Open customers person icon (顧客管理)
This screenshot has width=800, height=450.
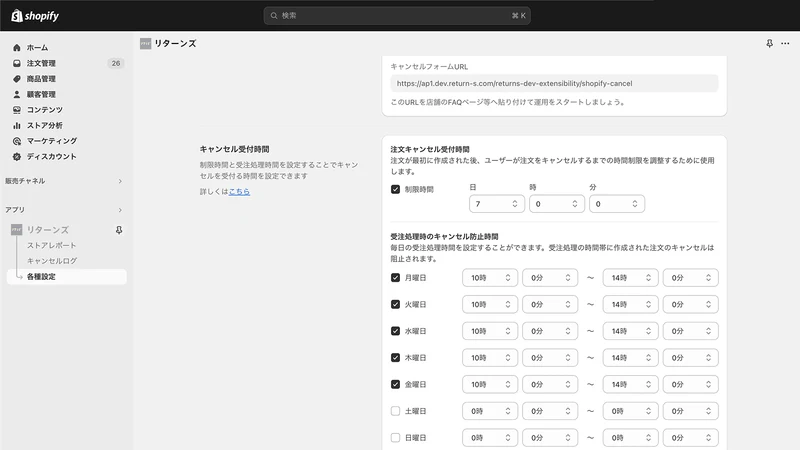pos(17,94)
